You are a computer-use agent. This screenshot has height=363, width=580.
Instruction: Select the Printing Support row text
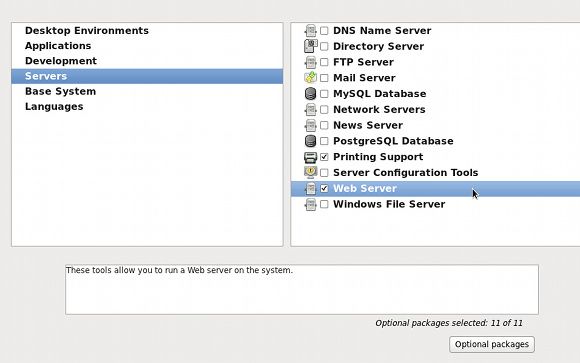378,157
